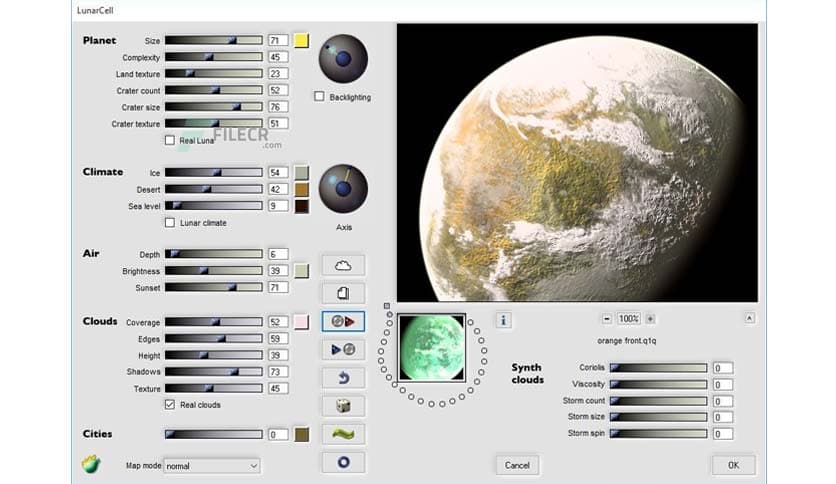The image size is (836, 484).
Task: Open the Sea level dark color swatch
Action: point(301,206)
